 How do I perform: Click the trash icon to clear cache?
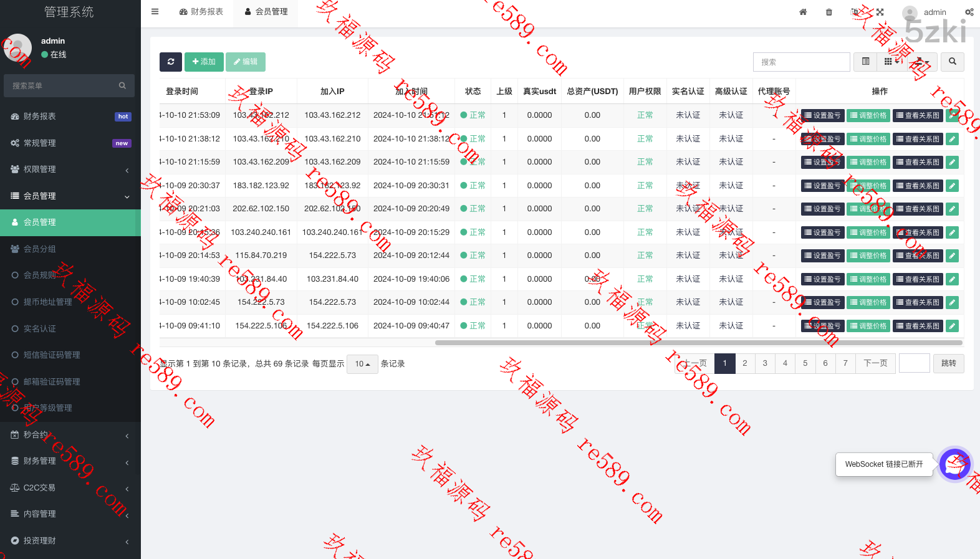click(829, 12)
